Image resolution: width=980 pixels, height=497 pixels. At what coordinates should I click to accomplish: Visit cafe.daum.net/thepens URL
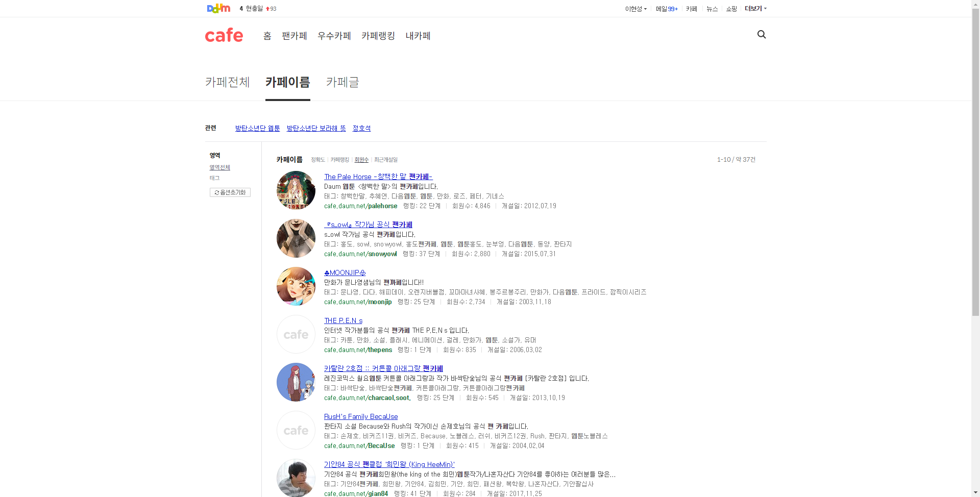[358, 350]
